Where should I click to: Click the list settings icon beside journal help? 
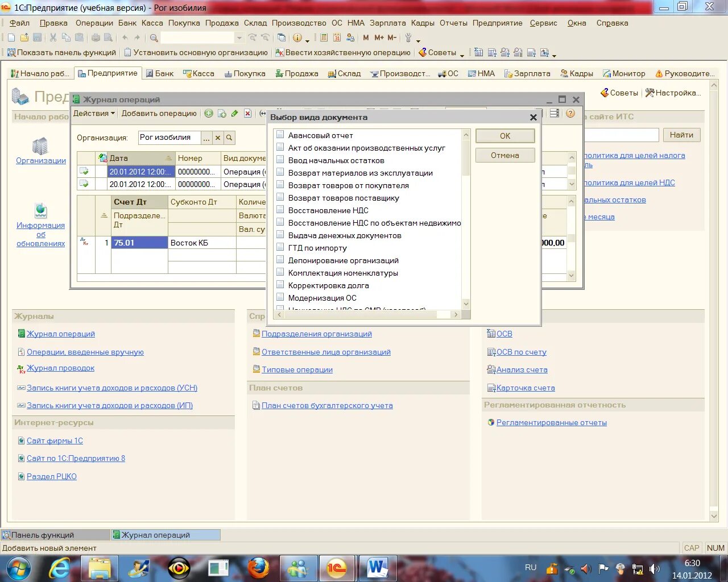[555, 114]
